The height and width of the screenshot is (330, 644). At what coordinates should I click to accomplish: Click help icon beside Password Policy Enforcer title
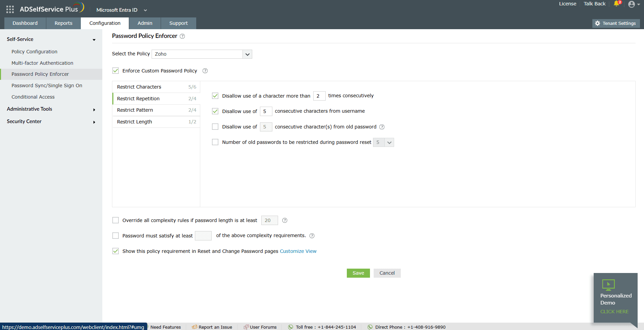pyautogui.click(x=182, y=36)
